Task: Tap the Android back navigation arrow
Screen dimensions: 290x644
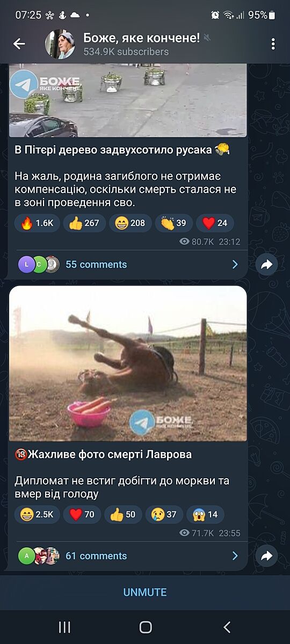Action: point(227,627)
